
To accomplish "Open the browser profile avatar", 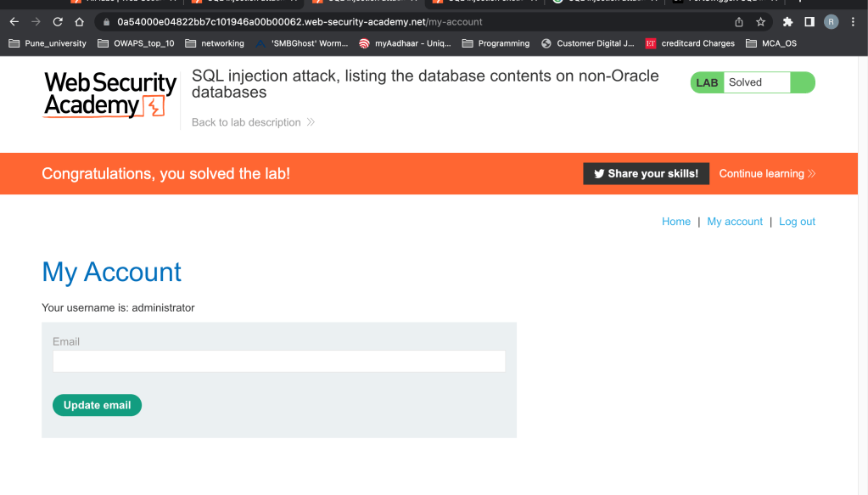I will pyautogui.click(x=831, y=22).
